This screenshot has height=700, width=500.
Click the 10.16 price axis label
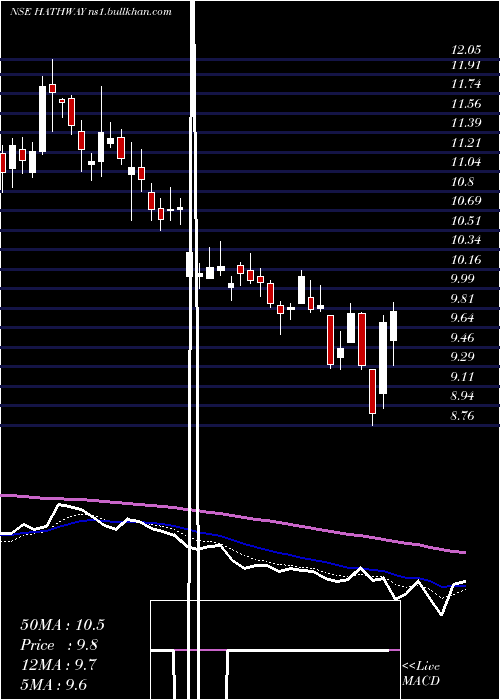pyautogui.click(x=467, y=259)
